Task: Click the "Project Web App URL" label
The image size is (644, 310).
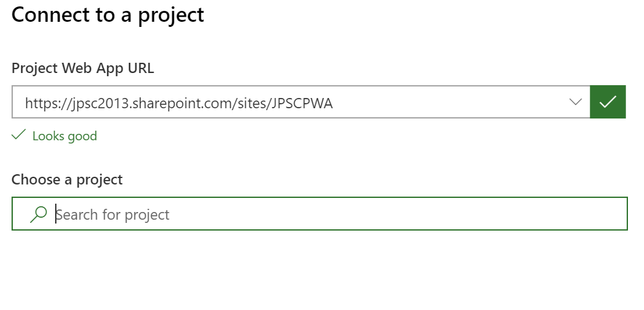Action: click(83, 68)
